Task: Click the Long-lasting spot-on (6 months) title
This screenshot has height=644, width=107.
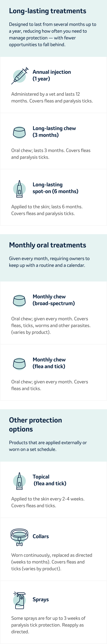Action: 55,188
